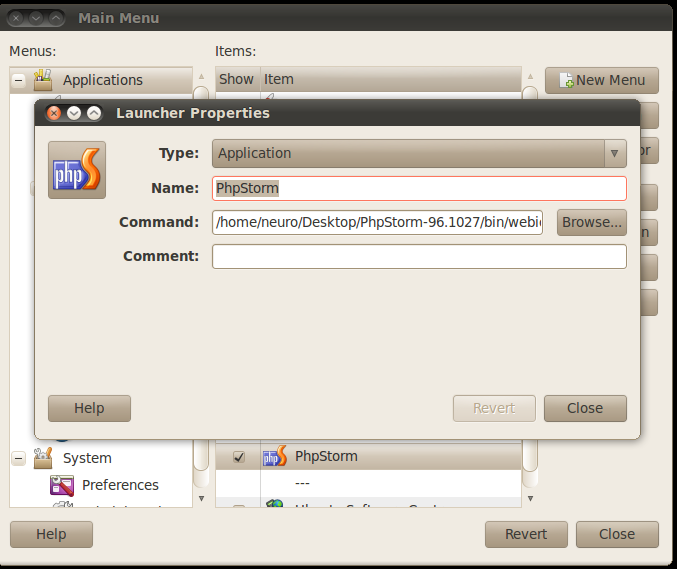677x569 pixels.
Task: Select System in the Menus tree
Action: (87, 458)
